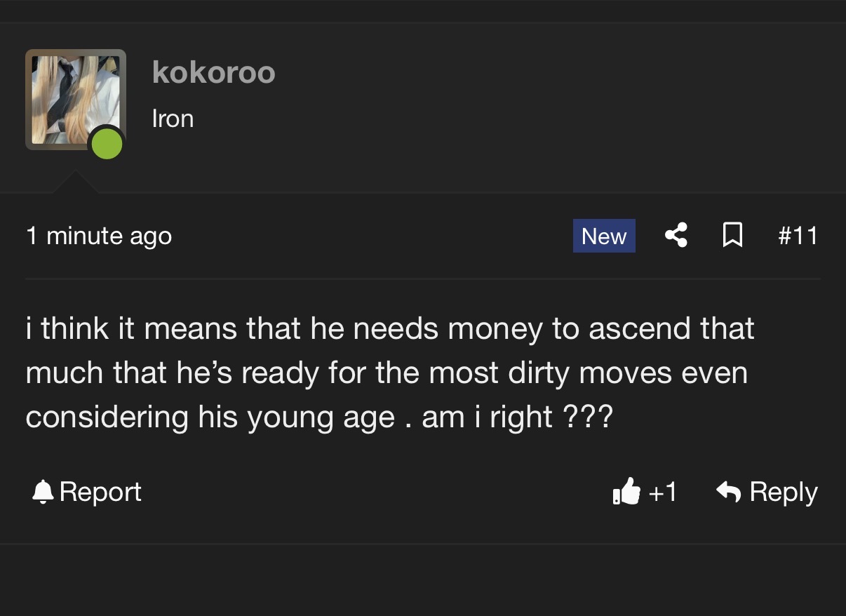Click the Iron rank title

pos(173,119)
